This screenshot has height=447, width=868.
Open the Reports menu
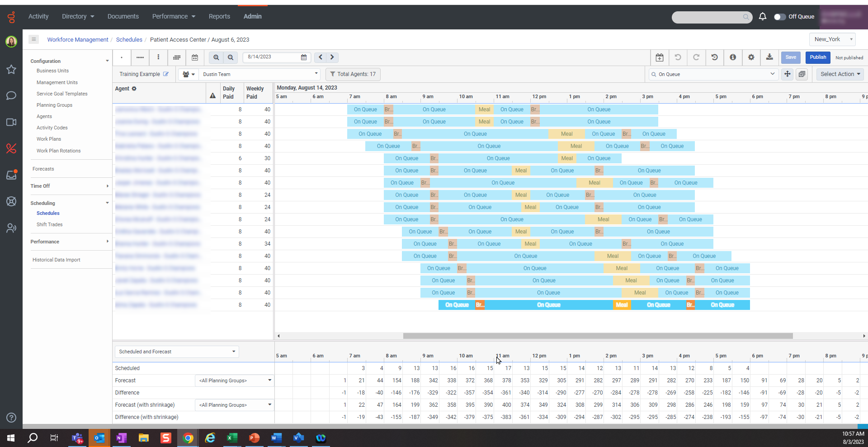(219, 16)
